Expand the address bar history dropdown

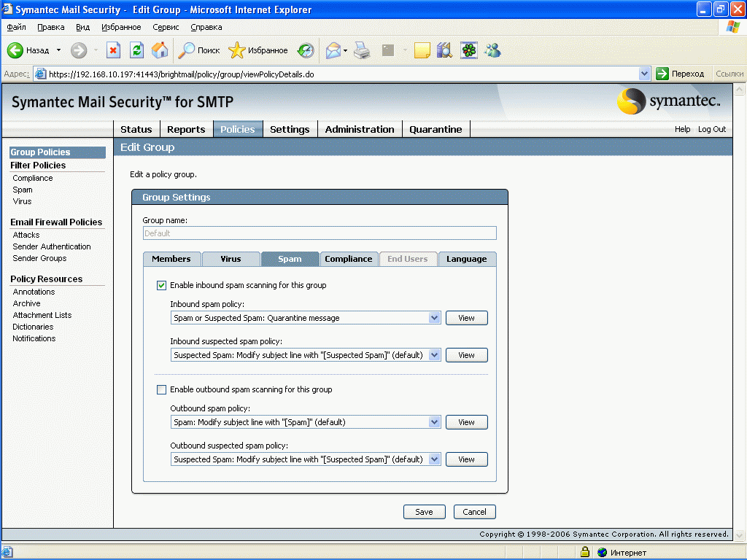644,74
